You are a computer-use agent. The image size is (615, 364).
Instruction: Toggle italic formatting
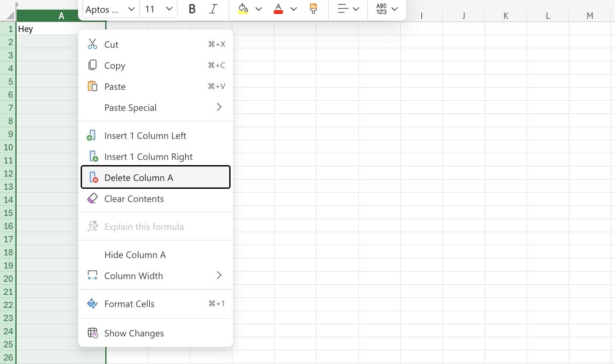click(x=213, y=9)
